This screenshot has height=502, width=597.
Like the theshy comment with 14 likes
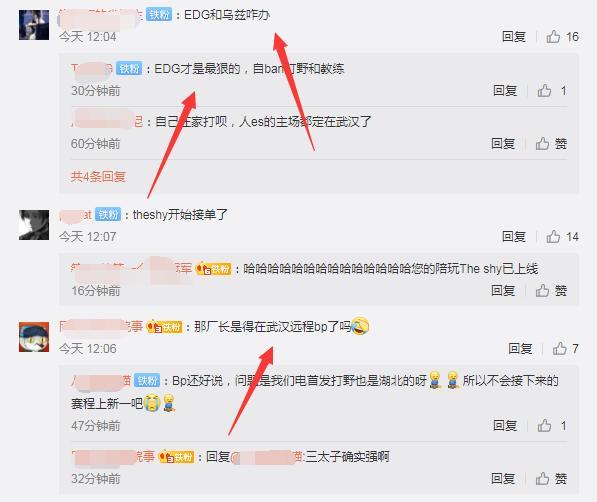(562, 237)
